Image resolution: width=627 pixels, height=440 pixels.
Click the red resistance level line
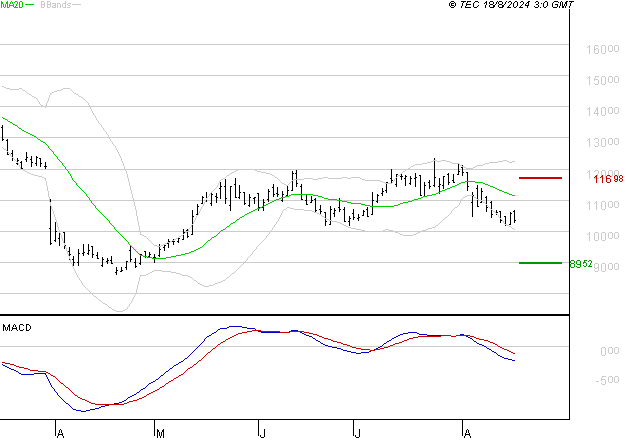click(x=540, y=178)
